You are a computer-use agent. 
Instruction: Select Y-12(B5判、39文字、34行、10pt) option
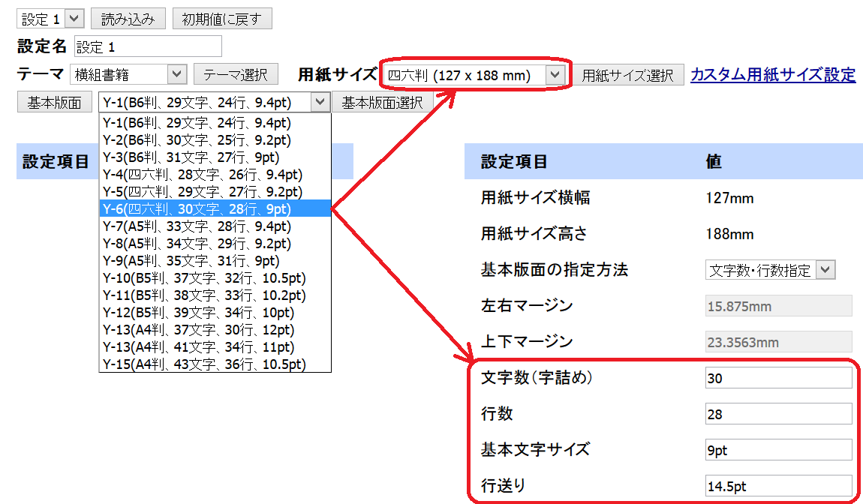pos(215,312)
